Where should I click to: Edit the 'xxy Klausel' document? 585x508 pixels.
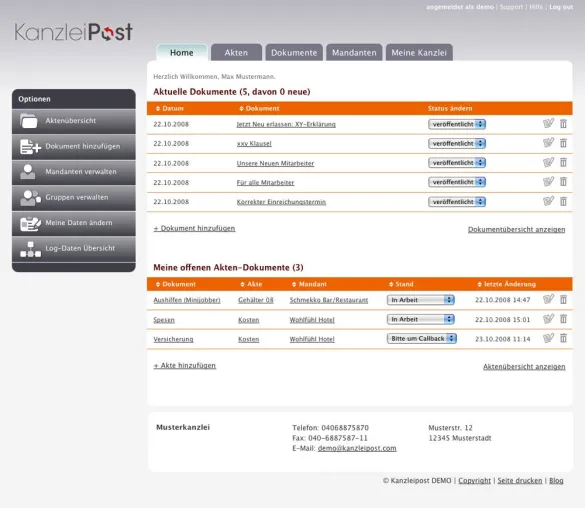[x=548, y=142]
